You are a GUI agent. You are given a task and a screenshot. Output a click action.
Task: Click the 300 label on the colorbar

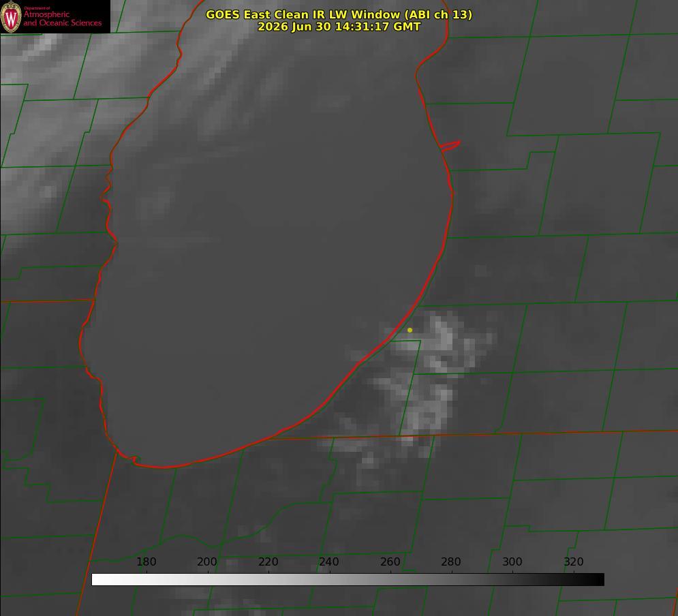coord(512,561)
